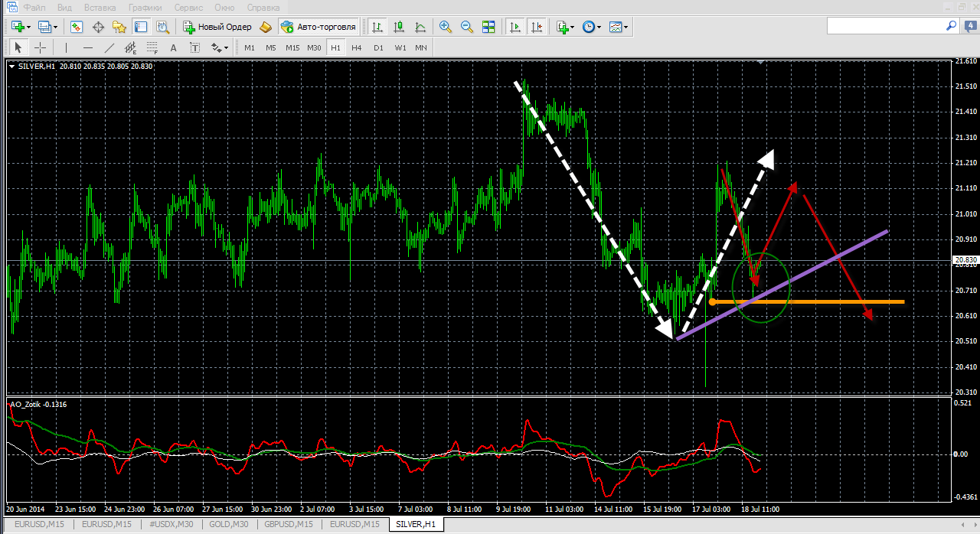Select the horizontal line drawing tool
980x534 pixels.
87,47
